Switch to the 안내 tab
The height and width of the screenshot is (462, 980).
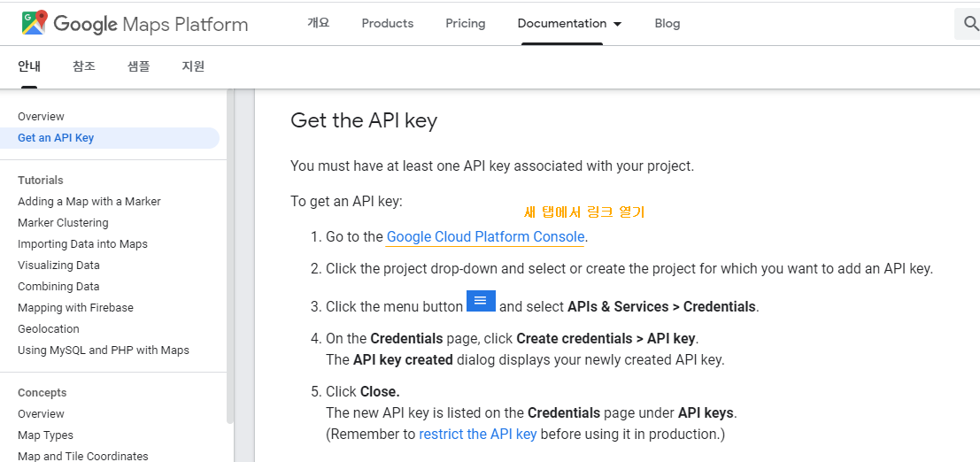(x=28, y=66)
